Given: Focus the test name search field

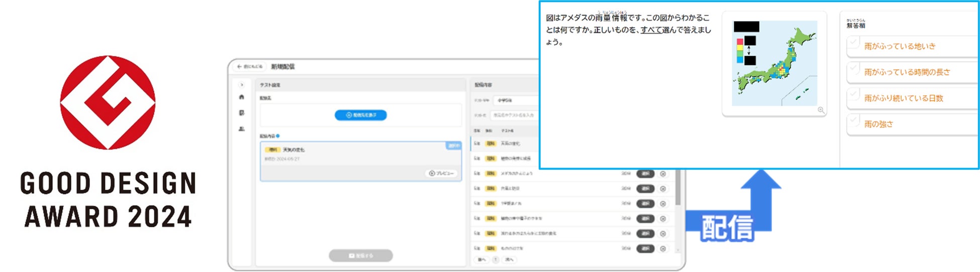Looking at the screenshot, I should click(x=515, y=115).
